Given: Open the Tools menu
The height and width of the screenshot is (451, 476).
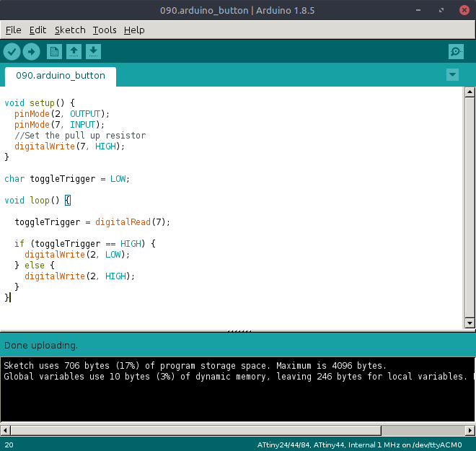Looking at the screenshot, I should (x=105, y=30).
